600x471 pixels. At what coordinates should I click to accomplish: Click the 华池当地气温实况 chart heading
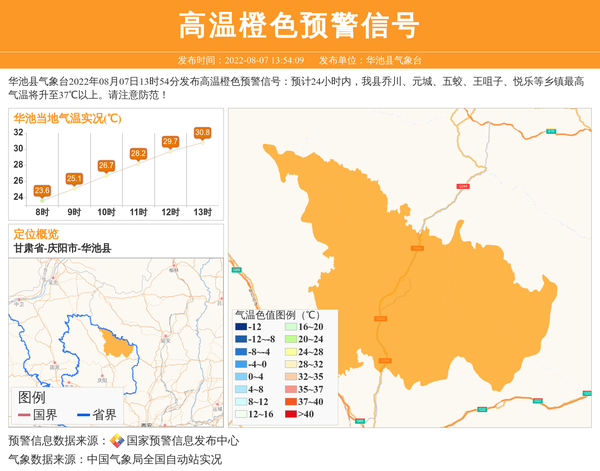tap(67, 118)
